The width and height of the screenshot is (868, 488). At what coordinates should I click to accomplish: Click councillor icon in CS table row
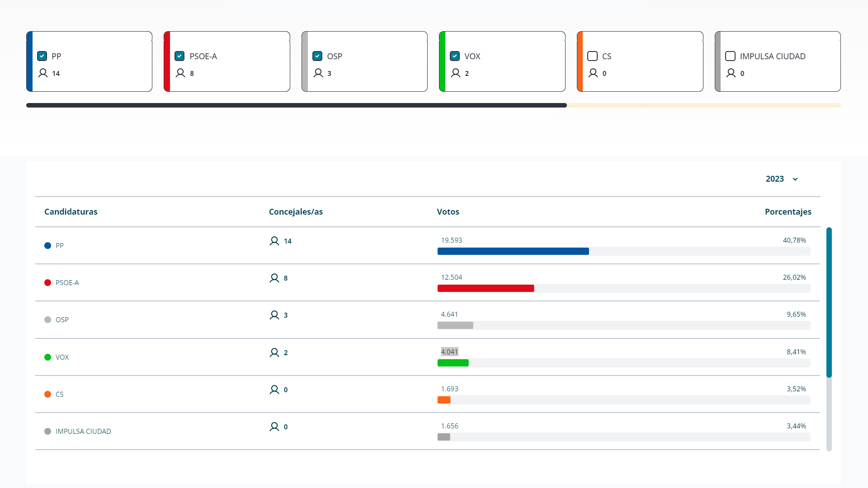click(x=274, y=389)
